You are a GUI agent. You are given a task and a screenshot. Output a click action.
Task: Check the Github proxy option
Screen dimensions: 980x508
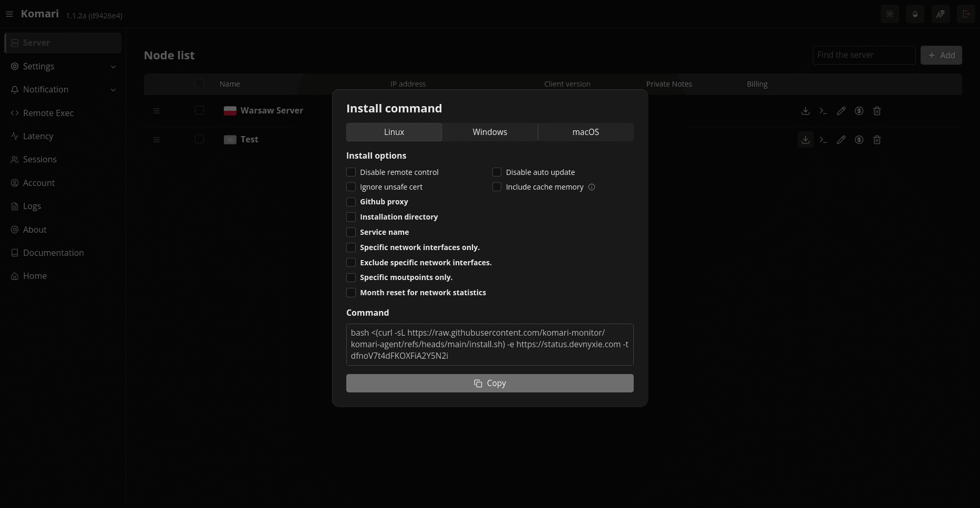351,202
